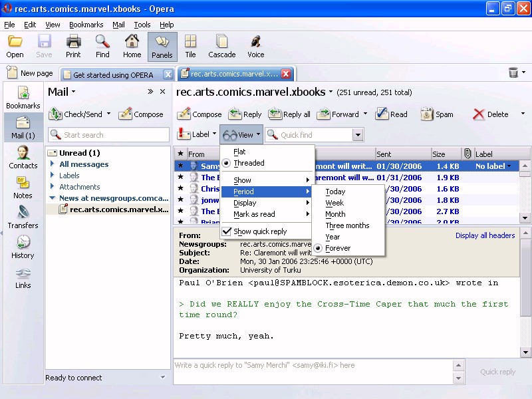Screen dimensions: 532x399
Task: Click the Display all headers link
Action: coord(485,235)
